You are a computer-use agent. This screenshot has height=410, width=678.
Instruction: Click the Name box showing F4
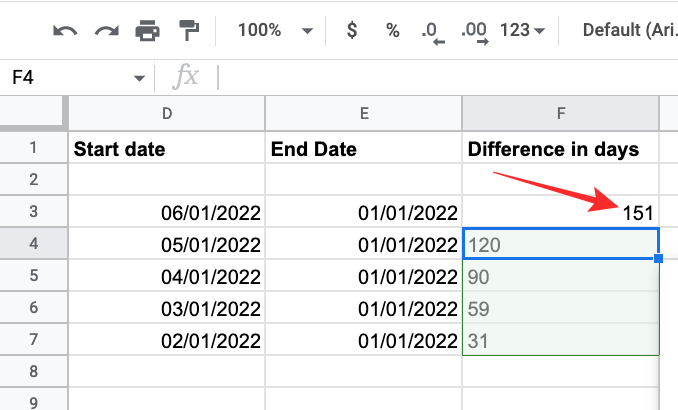click(x=60, y=78)
